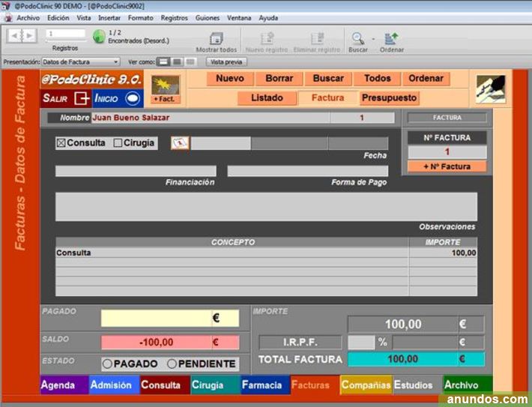Screen dimensions: 532x407
Task: Check the Cirugía checkbox
Action: coord(118,143)
